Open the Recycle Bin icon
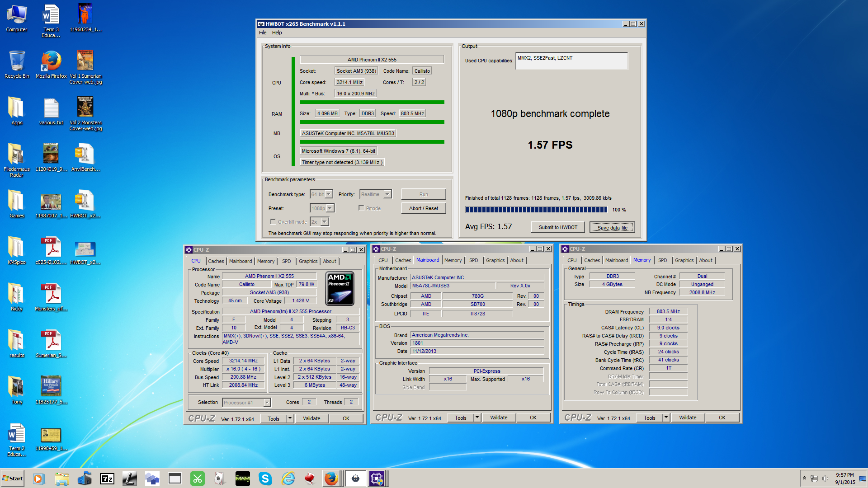The height and width of the screenshot is (488, 868). [17, 64]
